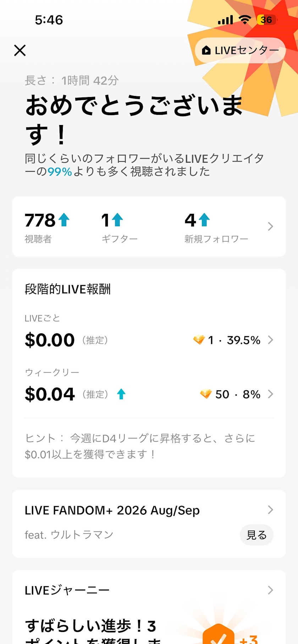The width and height of the screenshot is (298, 644).
Task: Expand the LIVEごと reward details chevron
Action: click(x=270, y=340)
